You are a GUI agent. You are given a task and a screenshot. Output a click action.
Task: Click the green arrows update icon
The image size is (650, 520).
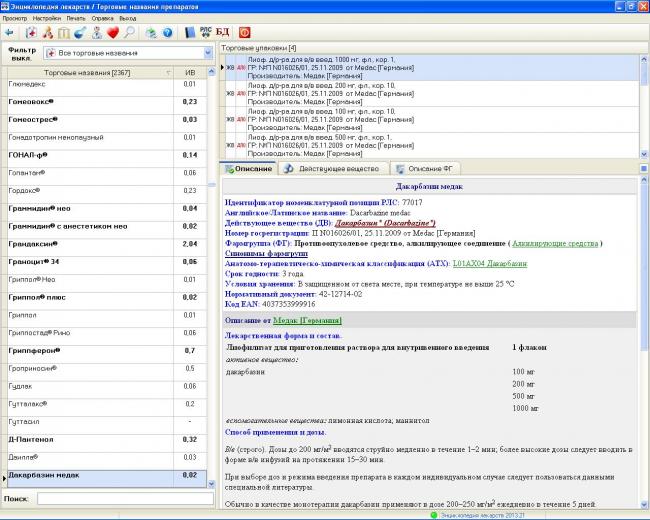[x=151, y=32]
